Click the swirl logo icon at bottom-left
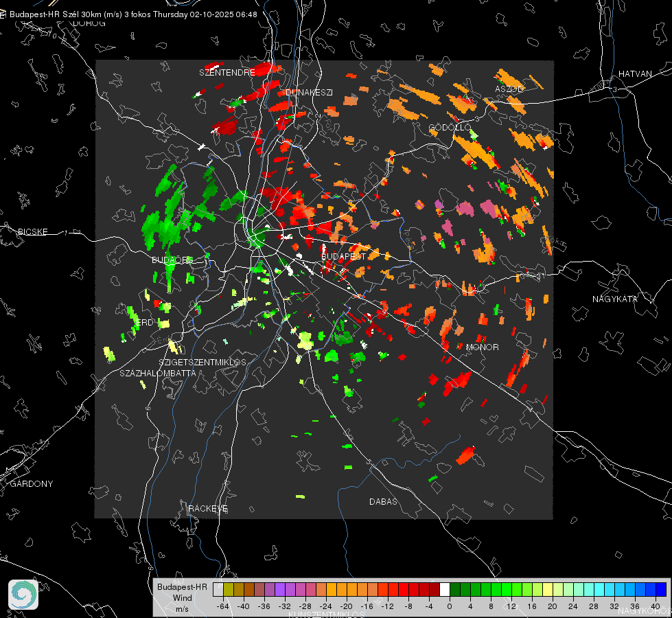This screenshot has width=672, height=618. click(x=23, y=595)
